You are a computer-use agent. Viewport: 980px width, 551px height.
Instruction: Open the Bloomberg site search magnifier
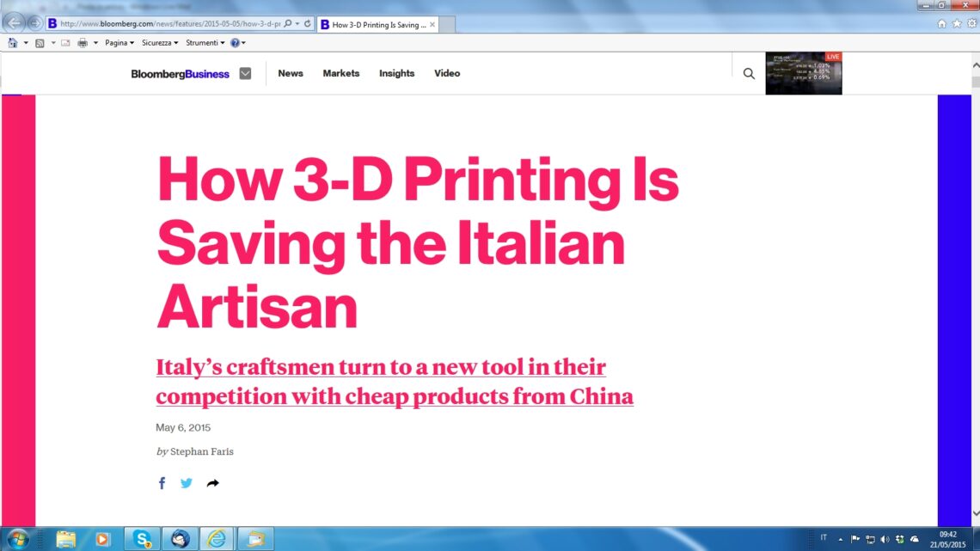click(x=749, y=74)
